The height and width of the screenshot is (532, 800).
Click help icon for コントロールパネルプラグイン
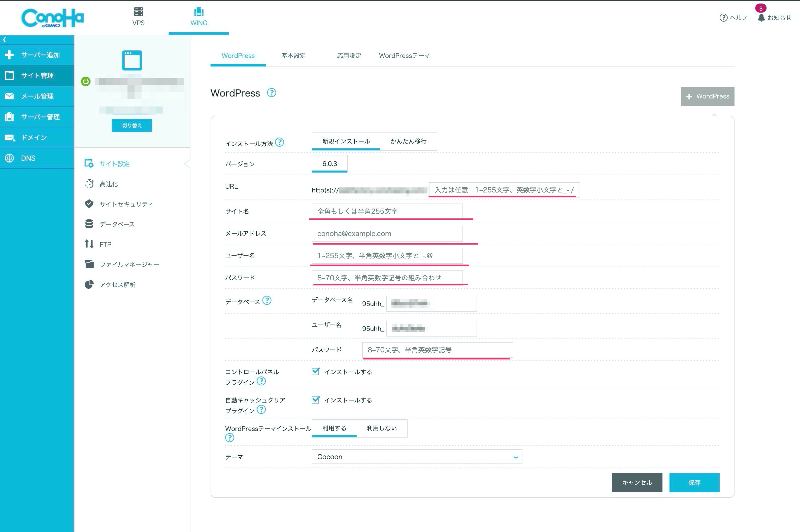coord(261,381)
